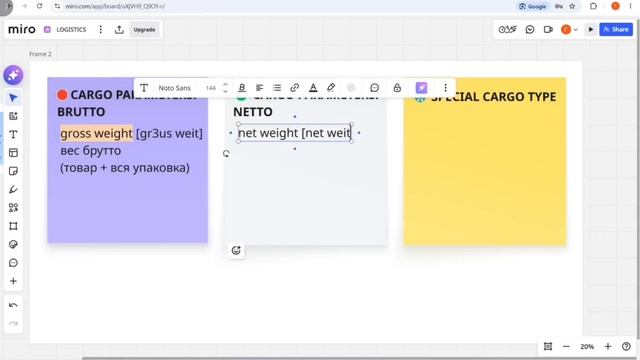Switch text type via T icon
This screenshot has width=640, height=360.
point(144,88)
